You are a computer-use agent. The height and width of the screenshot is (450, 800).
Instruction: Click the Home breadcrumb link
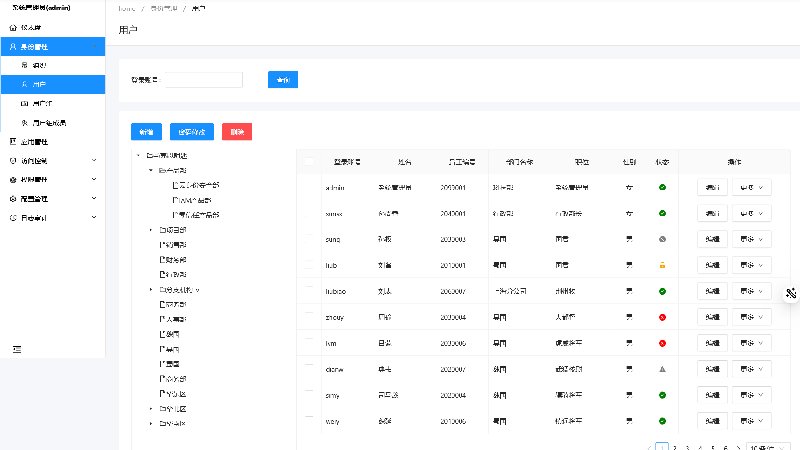point(127,9)
